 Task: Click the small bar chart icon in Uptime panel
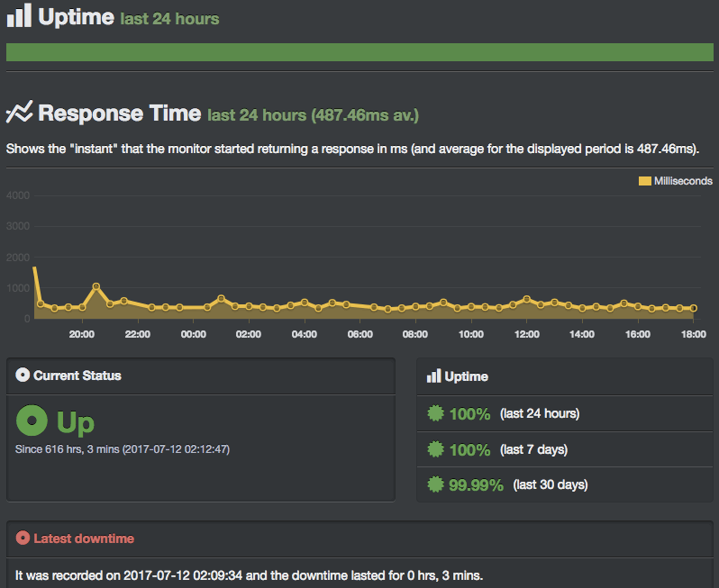pyautogui.click(x=433, y=375)
